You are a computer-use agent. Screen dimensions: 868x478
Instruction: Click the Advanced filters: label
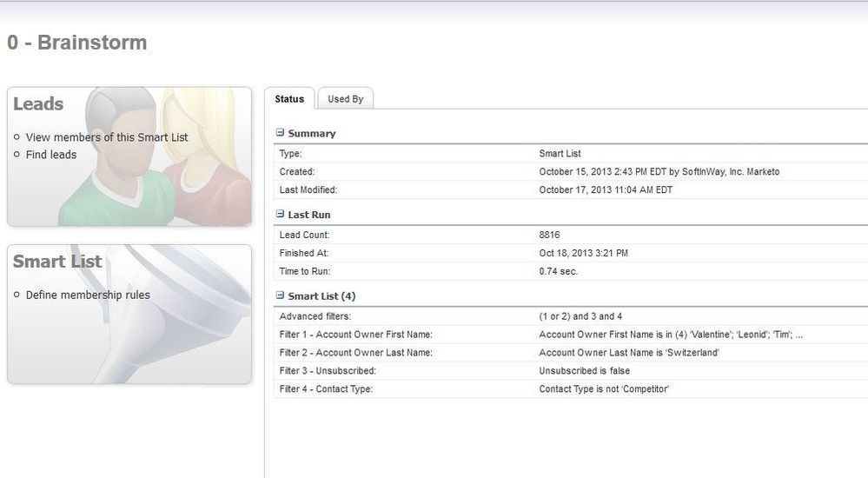315,316
